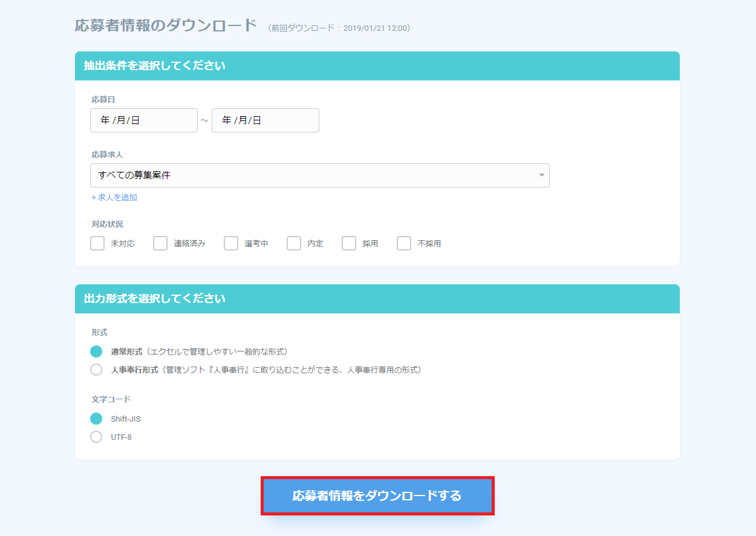Click the application end date field
This screenshot has width=756, height=536.
tap(266, 120)
